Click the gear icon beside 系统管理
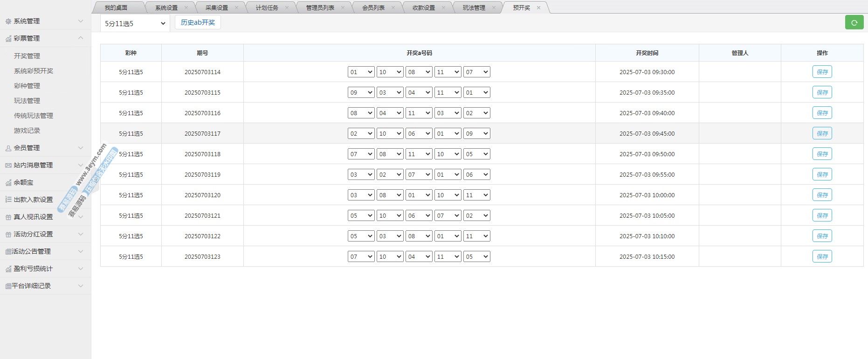The height and width of the screenshot is (359, 868). coord(8,21)
